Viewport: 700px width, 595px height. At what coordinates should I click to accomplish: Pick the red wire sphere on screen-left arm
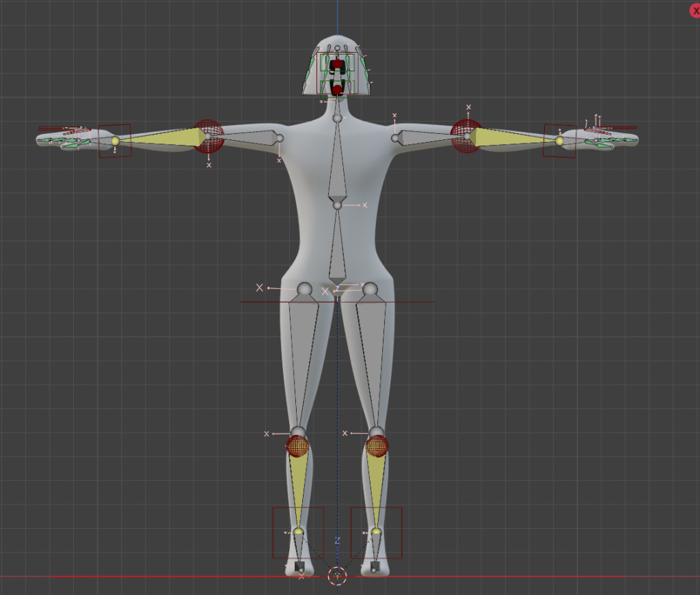coord(208,136)
